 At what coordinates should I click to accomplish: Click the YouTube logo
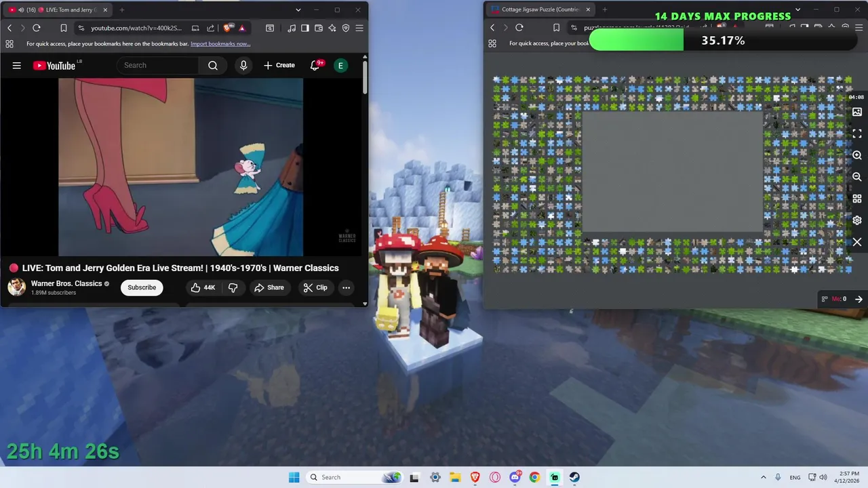point(54,65)
